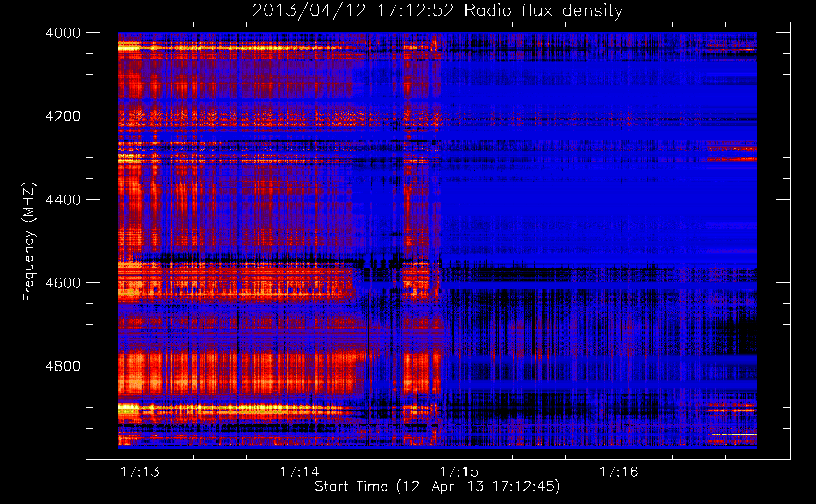Viewport: 816px width, 504px height.
Task: Click the 17:14 time tick label
Action: coord(300,472)
